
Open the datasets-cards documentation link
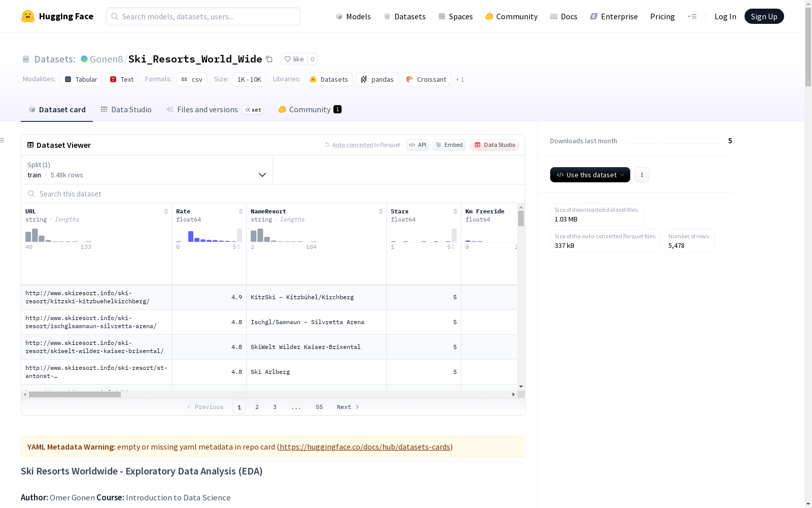[x=365, y=447]
